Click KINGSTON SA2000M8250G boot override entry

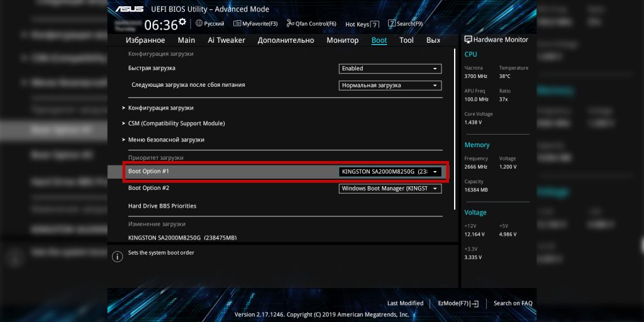click(x=182, y=238)
